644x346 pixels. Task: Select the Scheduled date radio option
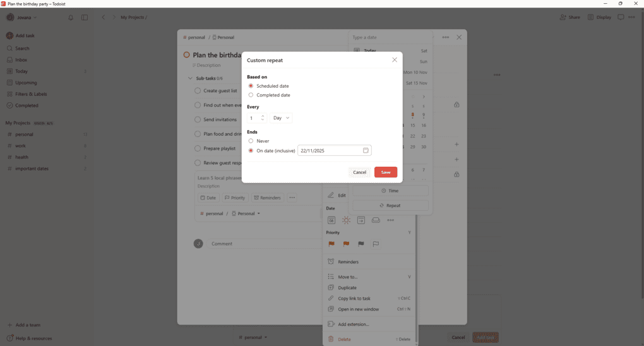(x=251, y=86)
